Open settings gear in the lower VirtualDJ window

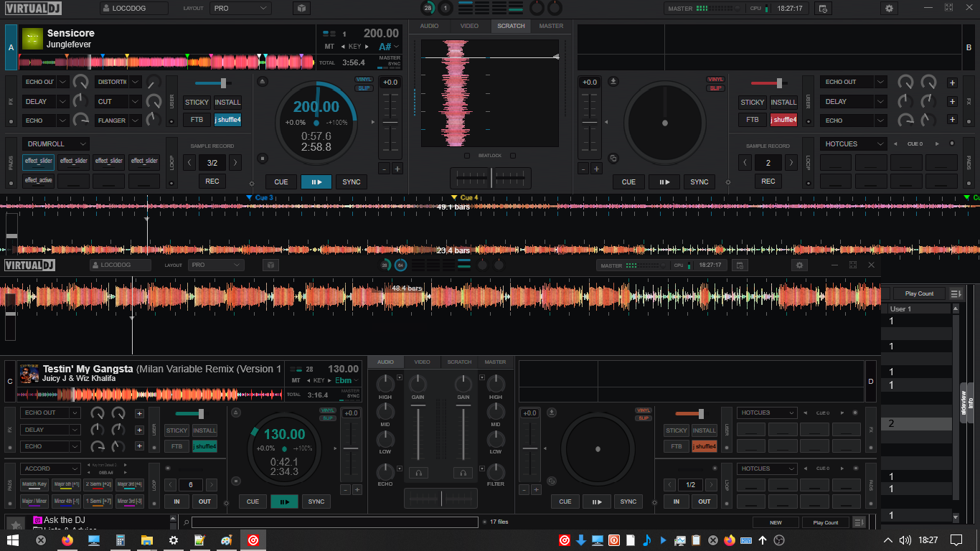(800, 265)
